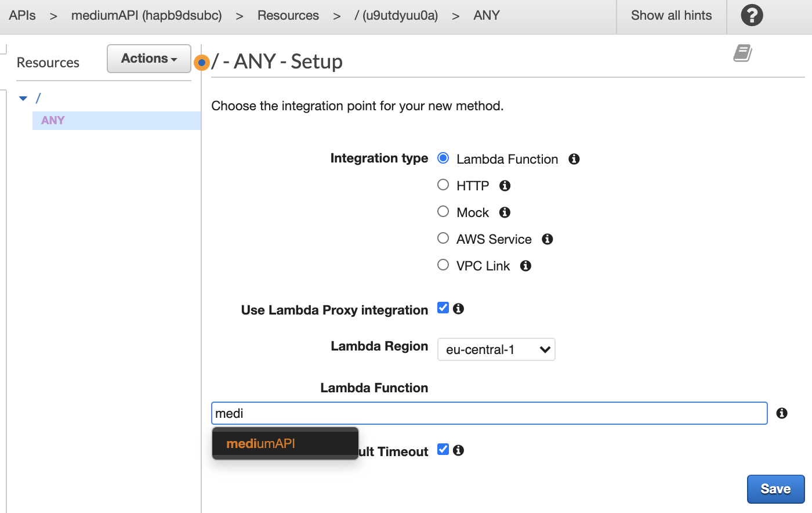Select HTTP integration type
Viewport: 812px width, 513px height.
(x=443, y=185)
